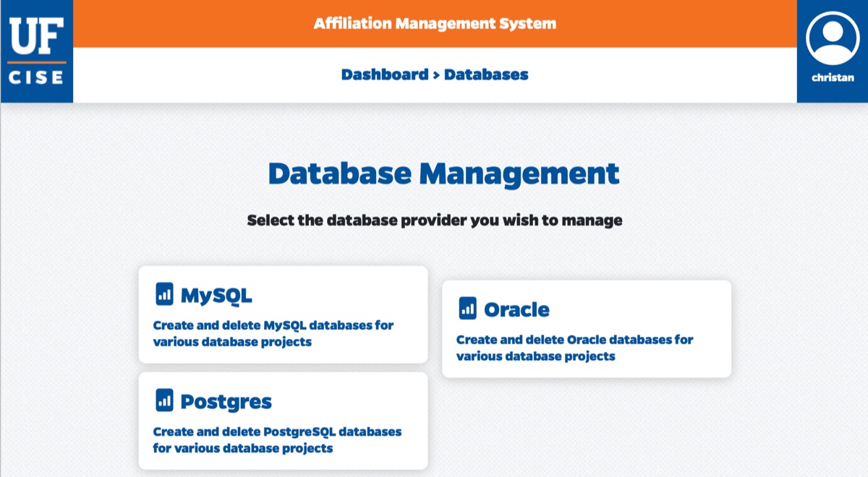The image size is (868, 477).
Task: Open the MySQL title link
Action: (216, 295)
